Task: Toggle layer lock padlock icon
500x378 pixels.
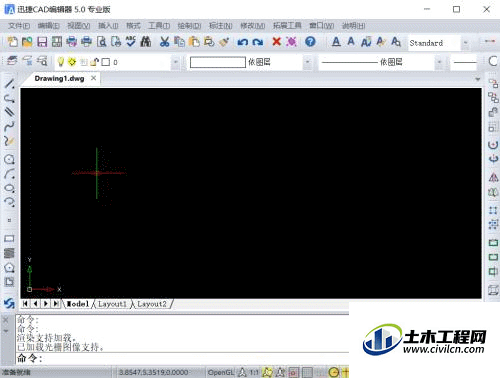Action: 95,62
